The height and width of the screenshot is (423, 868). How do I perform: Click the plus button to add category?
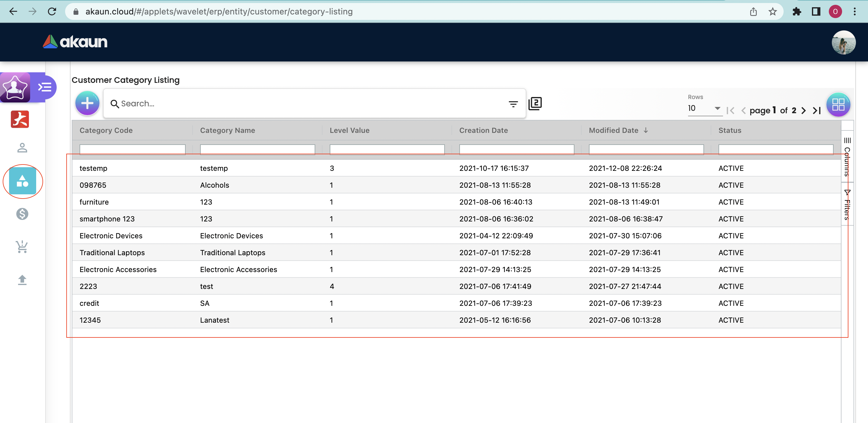tap(87, 103)
